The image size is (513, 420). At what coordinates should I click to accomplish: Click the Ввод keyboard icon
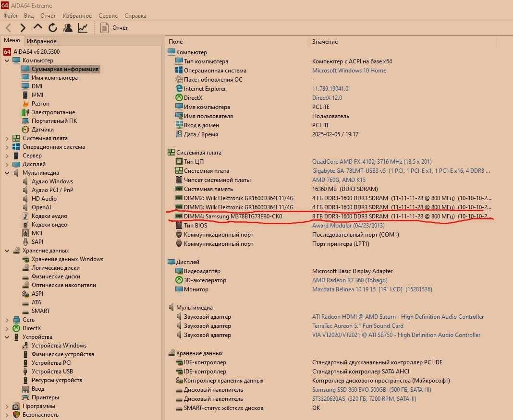25,389
